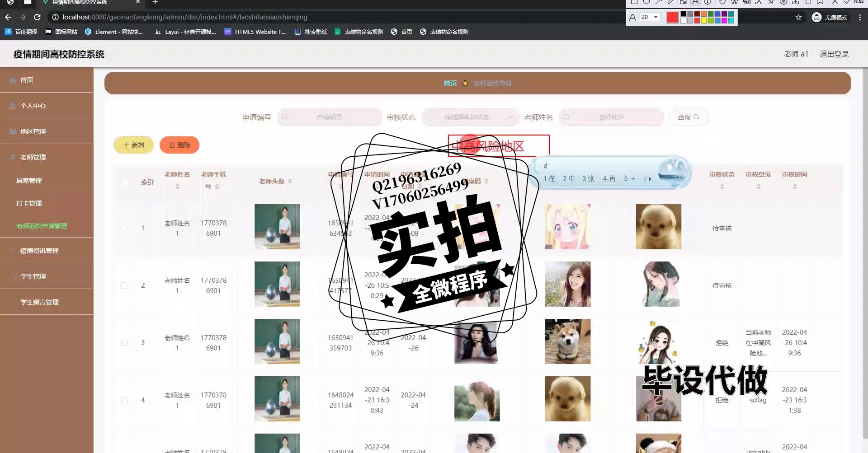Click the 百度翻译 bookmark
The image size is (868, 453).
pyautogui.click(x=21, y=32)
